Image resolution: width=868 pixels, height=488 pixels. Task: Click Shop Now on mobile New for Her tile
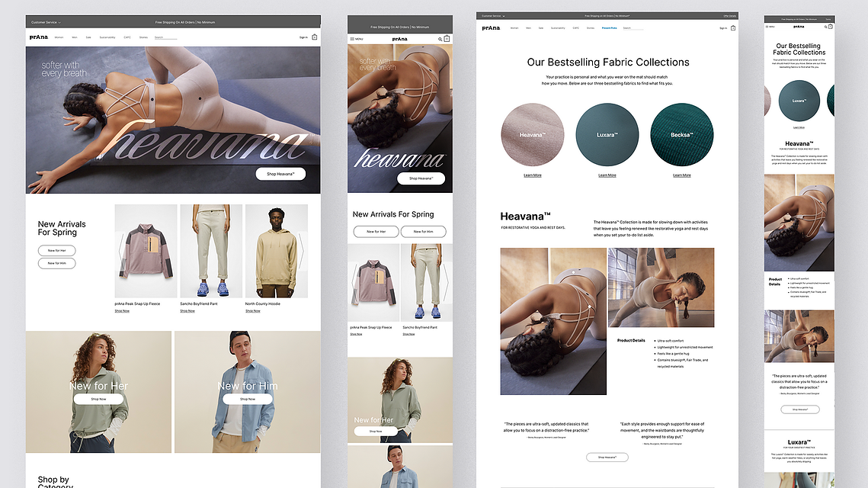coord(376,431)
